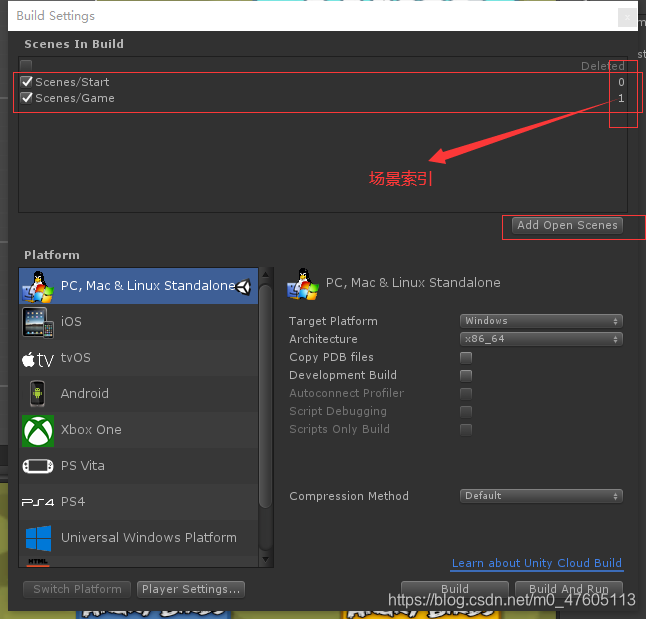Click the Android robot platform icon
The width and height of the screenshot is (646, 619).
tap(37, 394)
